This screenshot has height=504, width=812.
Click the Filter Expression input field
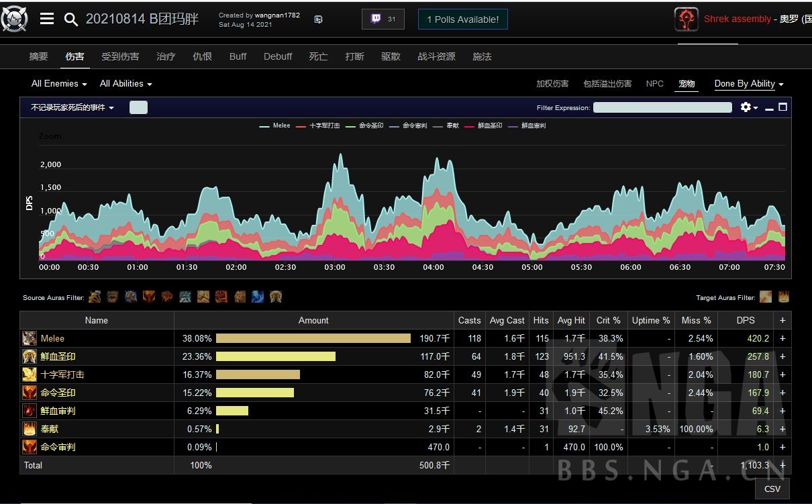[662, 107]
